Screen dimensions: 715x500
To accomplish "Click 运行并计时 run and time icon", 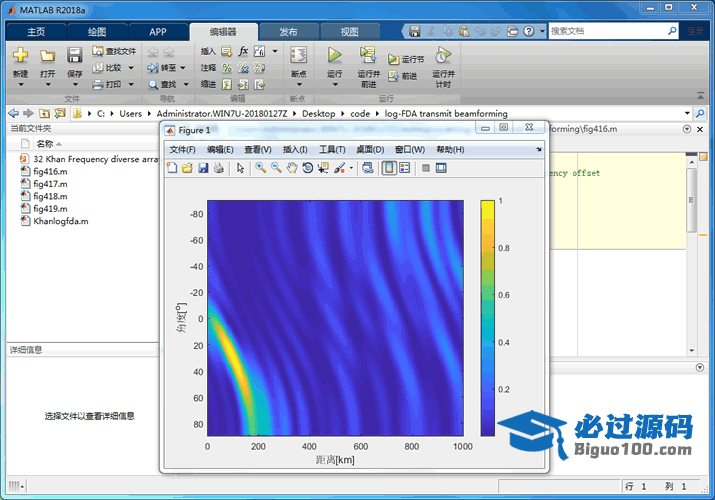I will [x=443, y=55].
